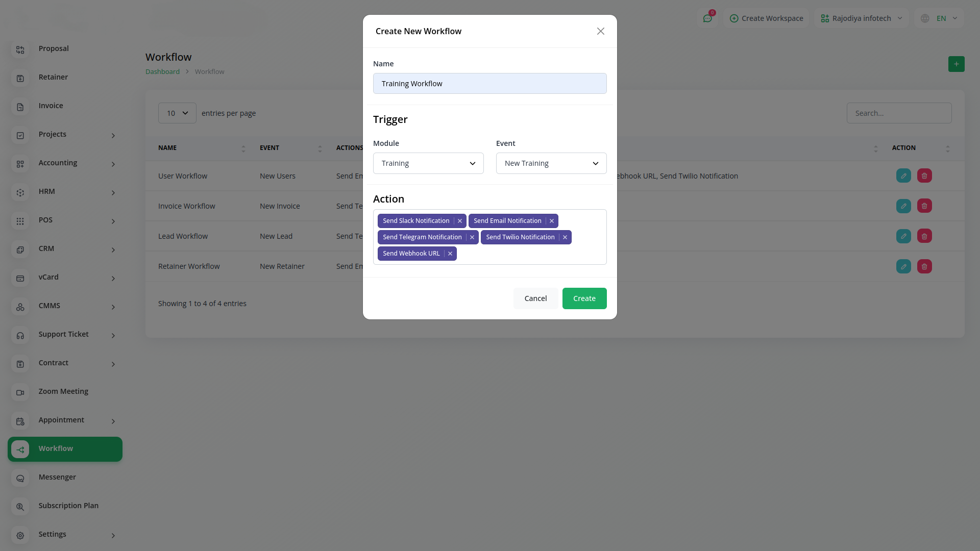This screenshot has height=551, width=980.
Task: Remove the Send Twilio Notification tag
Action: tap(565, 237)
